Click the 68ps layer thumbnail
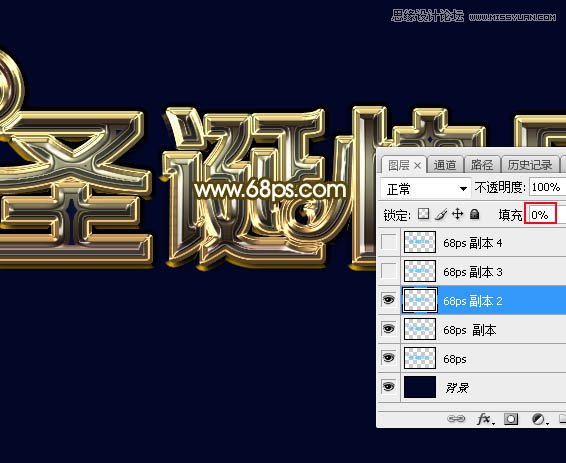The width and height of the screenshot is (566, 463). tap(420, 358)
